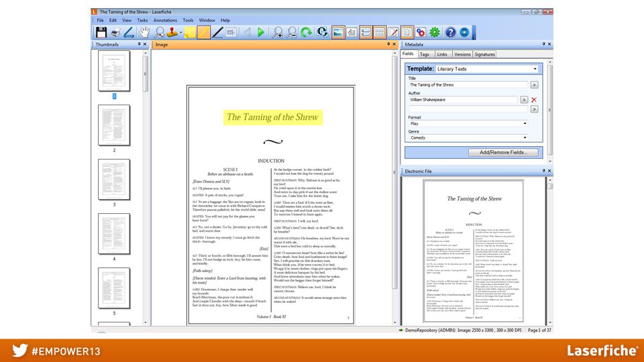Click the Print icon in toolbar
The width and height of the screenshot is (644, 362).
115,32
